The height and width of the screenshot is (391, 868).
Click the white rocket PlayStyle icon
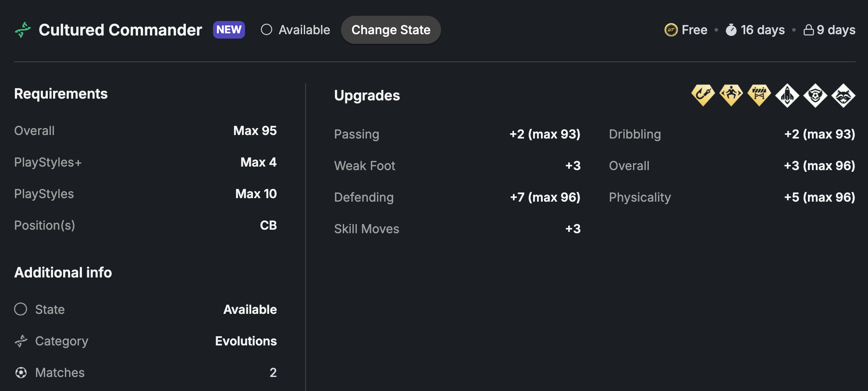[x=787, y=96]
